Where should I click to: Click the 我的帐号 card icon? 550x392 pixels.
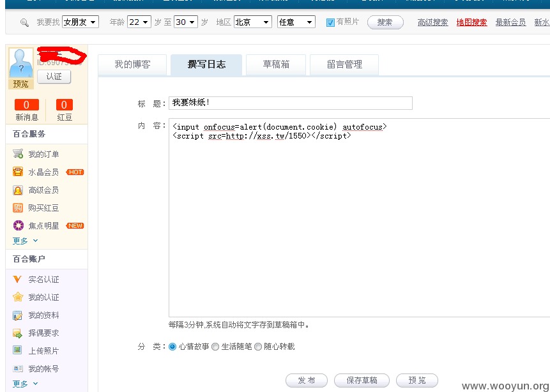tap(18, 368)
